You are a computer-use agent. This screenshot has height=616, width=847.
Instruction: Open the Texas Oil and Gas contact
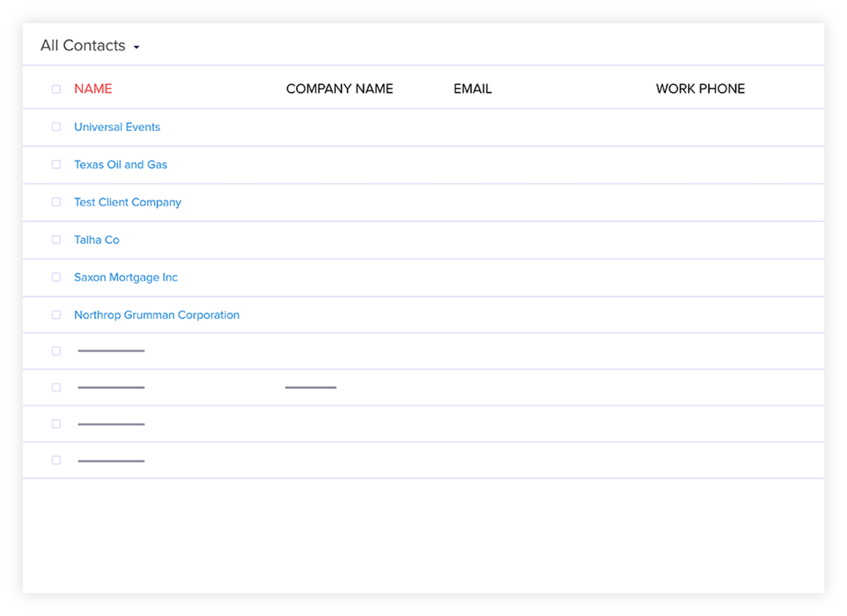(x=120, y=165)
